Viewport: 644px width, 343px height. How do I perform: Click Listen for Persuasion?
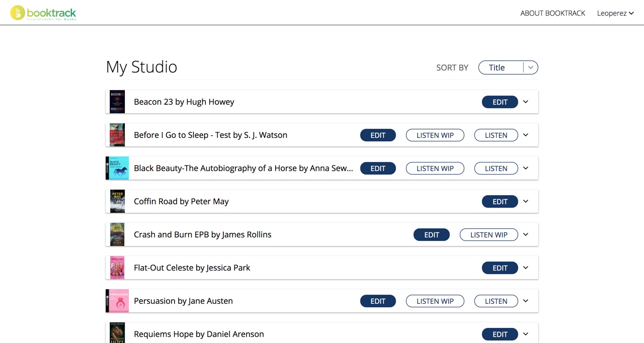[496, 301]
